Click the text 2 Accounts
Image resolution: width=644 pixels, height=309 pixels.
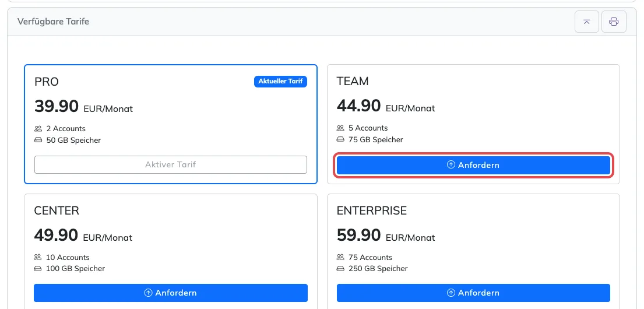66,129
